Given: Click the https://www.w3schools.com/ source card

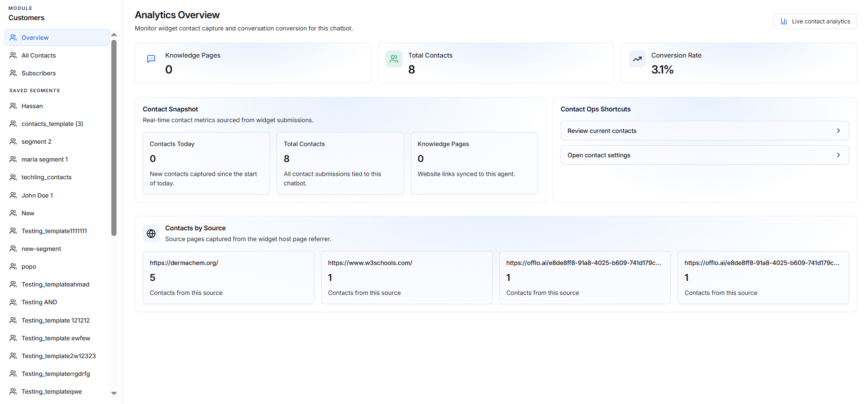Looking at the screenshot, I should 407,278.
